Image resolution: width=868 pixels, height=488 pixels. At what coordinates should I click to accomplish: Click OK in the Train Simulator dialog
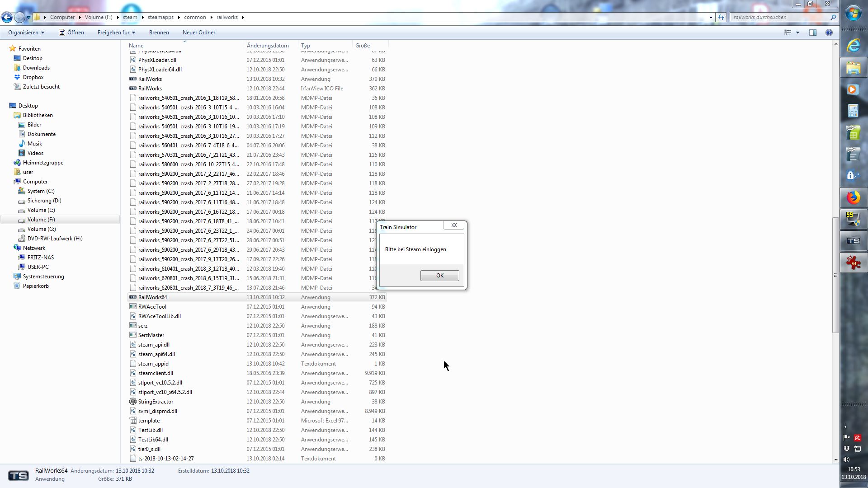pos(439,276)
